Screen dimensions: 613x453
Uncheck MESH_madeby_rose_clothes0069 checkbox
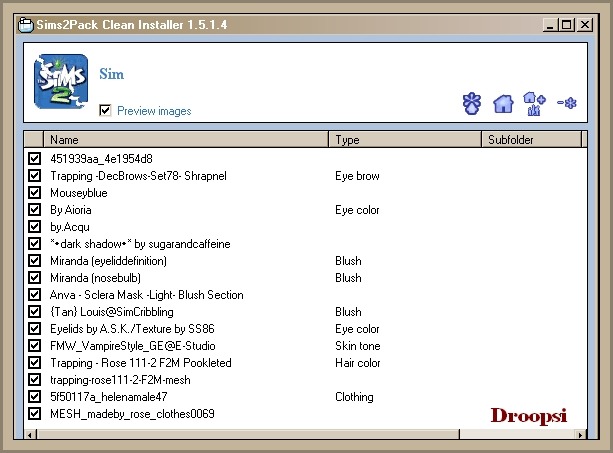[x=34, y=414]
